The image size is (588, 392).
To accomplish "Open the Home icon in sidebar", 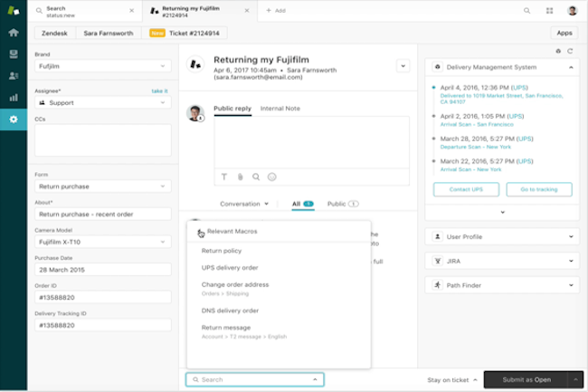I will (13, 33).
